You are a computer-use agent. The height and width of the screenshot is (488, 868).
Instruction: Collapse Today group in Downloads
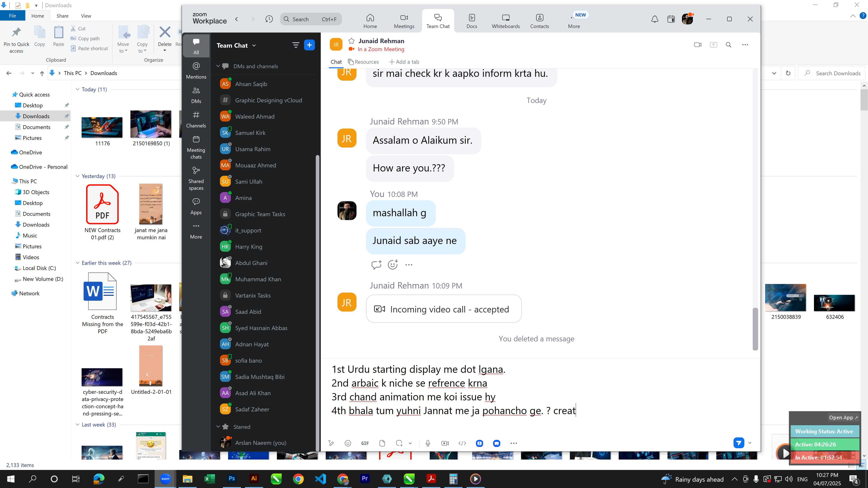(x=78, y=89)
